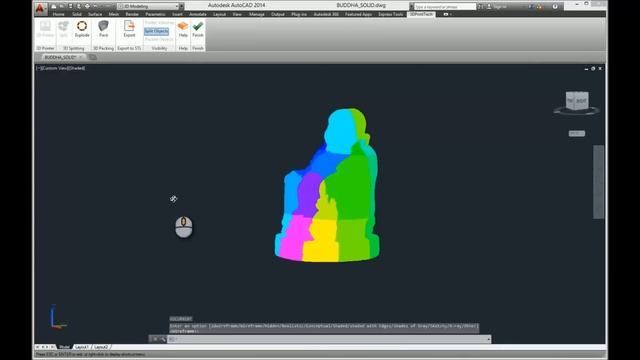Open the Surface ribbon tab
The width and height of the screenshot is (640, 360).
[x=95, y=14]
